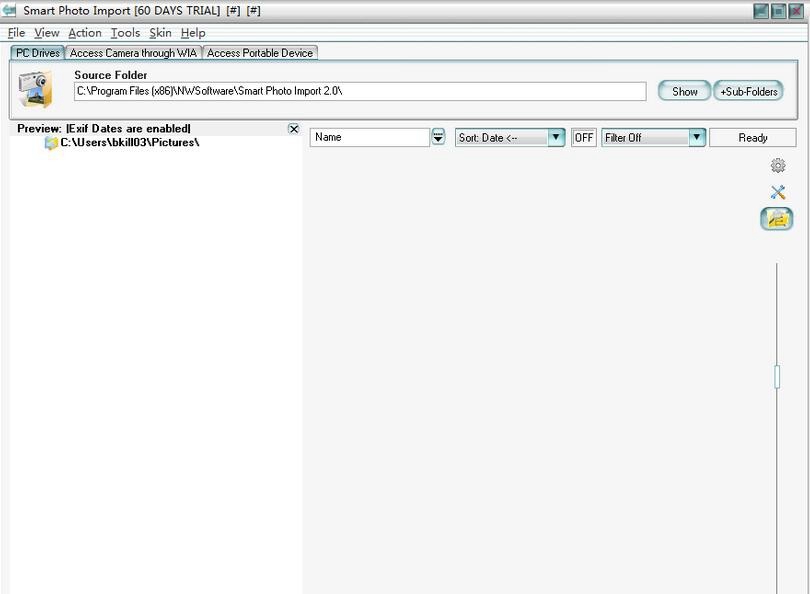810x594 pixels.
Task: Click the Show button
Action: click(x=684, y=91)
